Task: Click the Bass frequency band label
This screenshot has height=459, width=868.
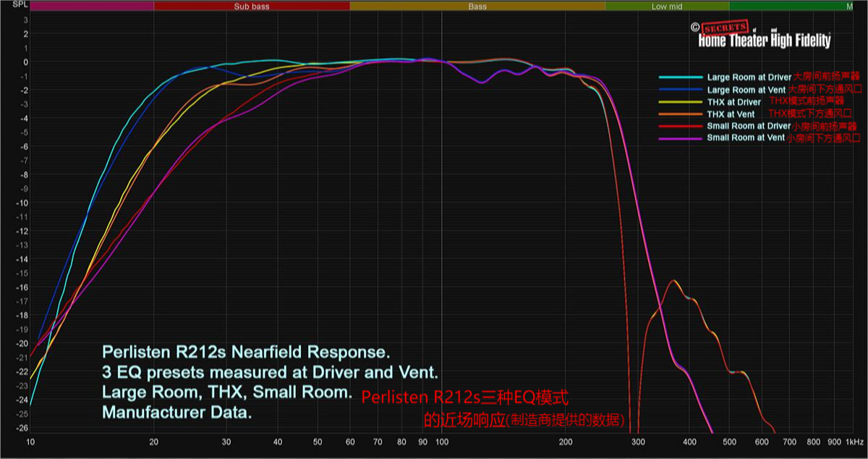Action: click(x=477, y=7)
